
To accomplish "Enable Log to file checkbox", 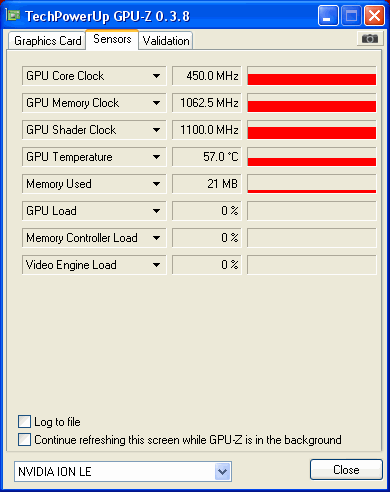I will pyautogui.click(x=24, y=422).
